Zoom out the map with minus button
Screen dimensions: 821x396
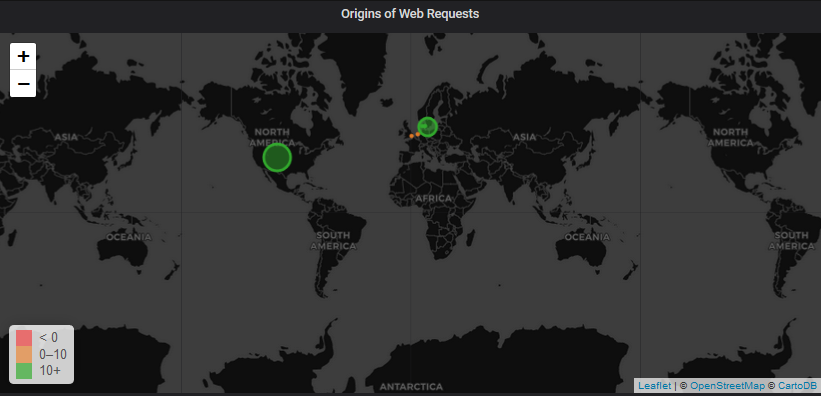23,84
